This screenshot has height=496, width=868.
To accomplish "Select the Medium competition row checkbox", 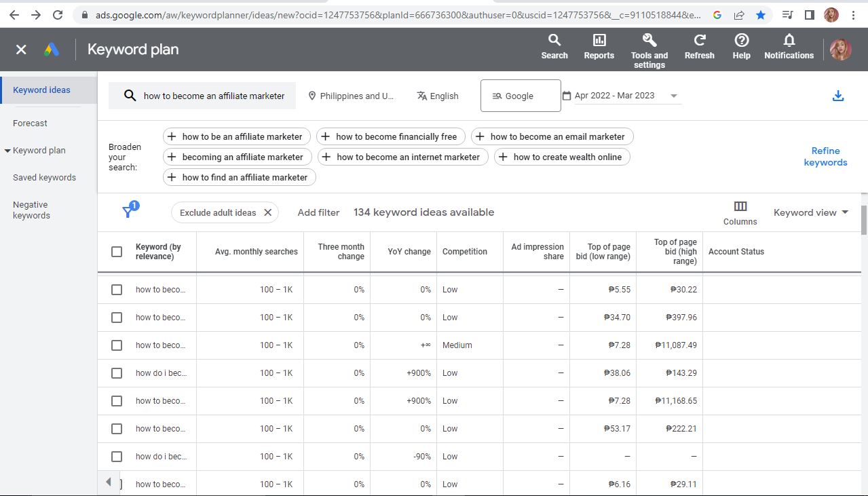I will click(117, 345).
